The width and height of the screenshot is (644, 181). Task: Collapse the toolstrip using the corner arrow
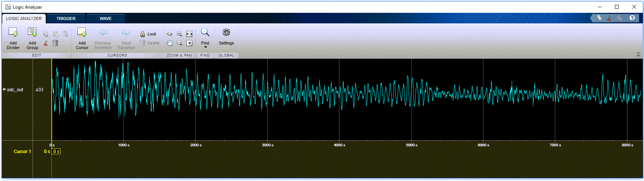(638, 55)
